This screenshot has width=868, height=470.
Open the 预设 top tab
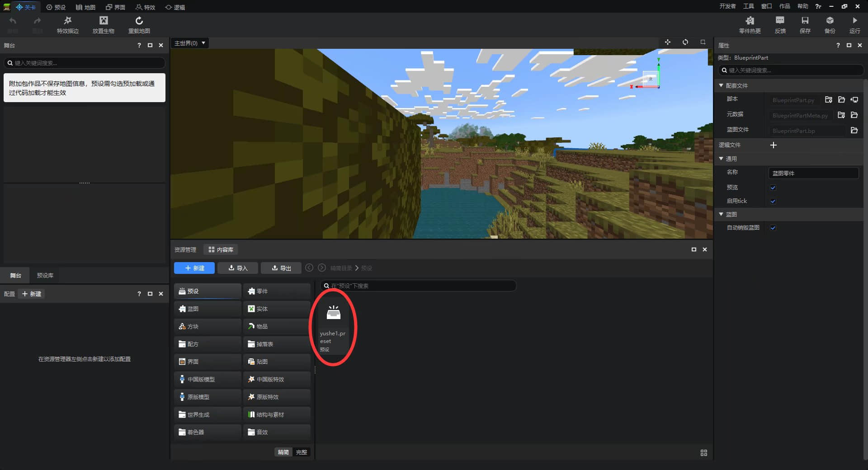pos(56,7)
